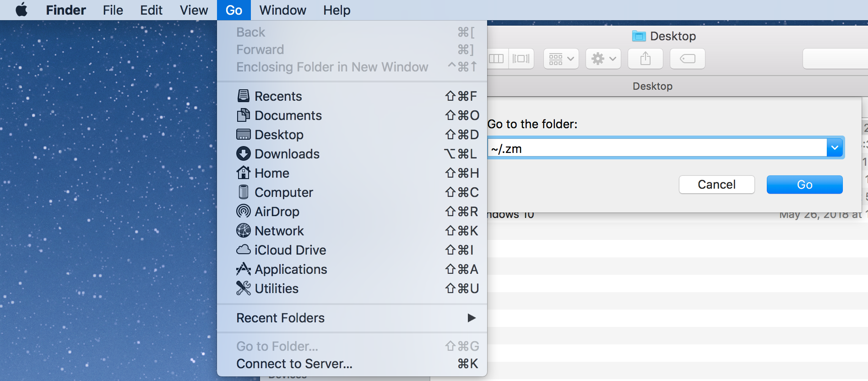868x381 pixels.
Task: Select Downloads from Go menu
Action: coord(352,154)
